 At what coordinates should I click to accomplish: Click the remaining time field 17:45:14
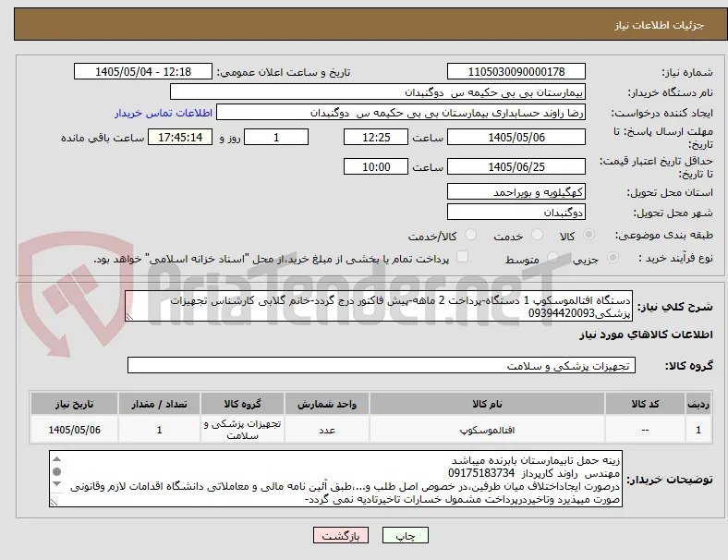click(x=180, y=138)
